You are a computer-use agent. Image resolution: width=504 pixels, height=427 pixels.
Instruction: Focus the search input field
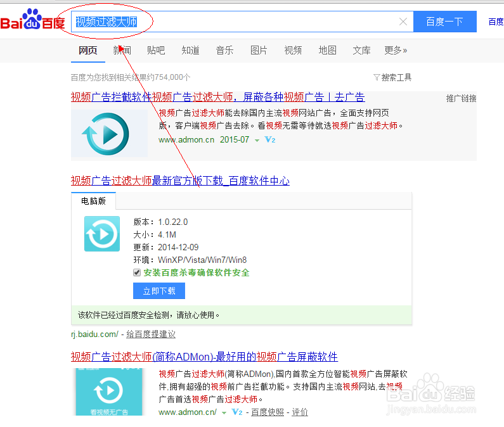242,22
